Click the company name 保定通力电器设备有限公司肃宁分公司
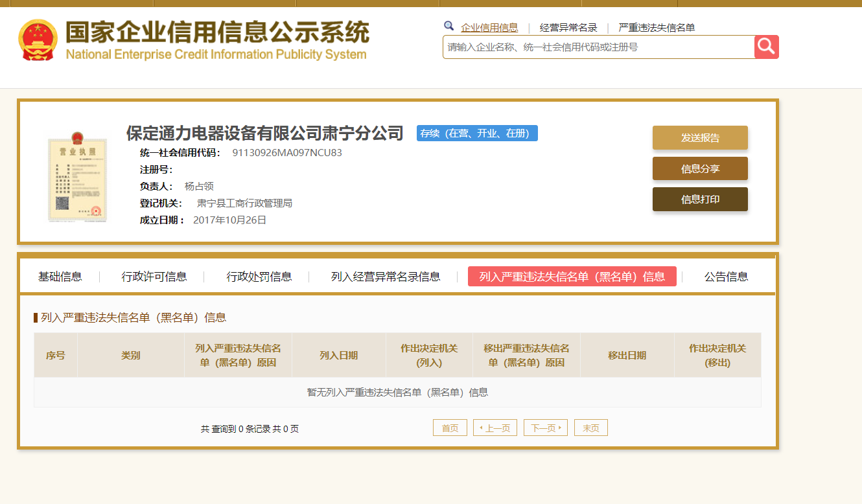The image size is (862, 504). 265,133
